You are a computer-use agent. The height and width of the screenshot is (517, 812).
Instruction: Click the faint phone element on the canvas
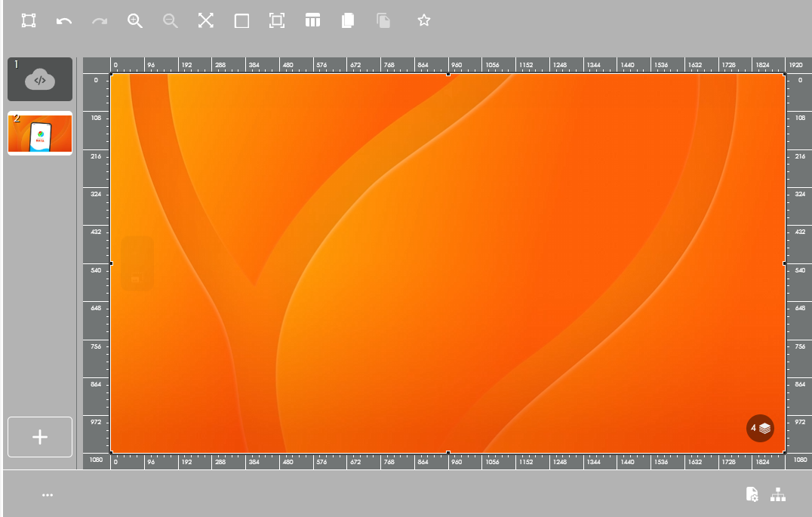(x=137, y=264)
